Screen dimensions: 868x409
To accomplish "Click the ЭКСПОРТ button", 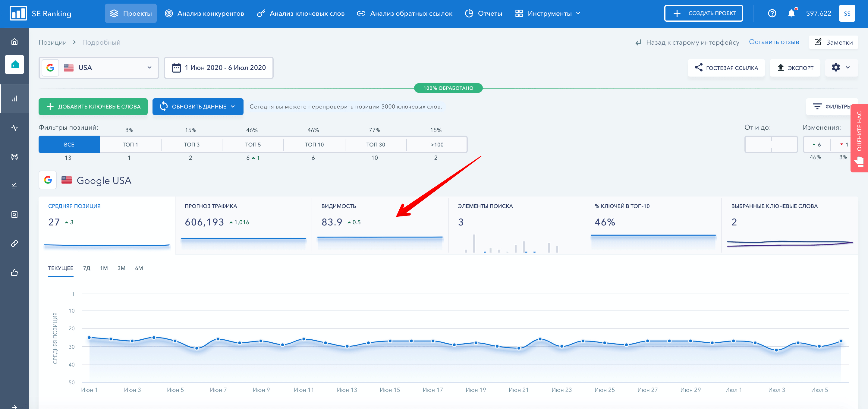I will pyautogui.click(x=795, y=68).
